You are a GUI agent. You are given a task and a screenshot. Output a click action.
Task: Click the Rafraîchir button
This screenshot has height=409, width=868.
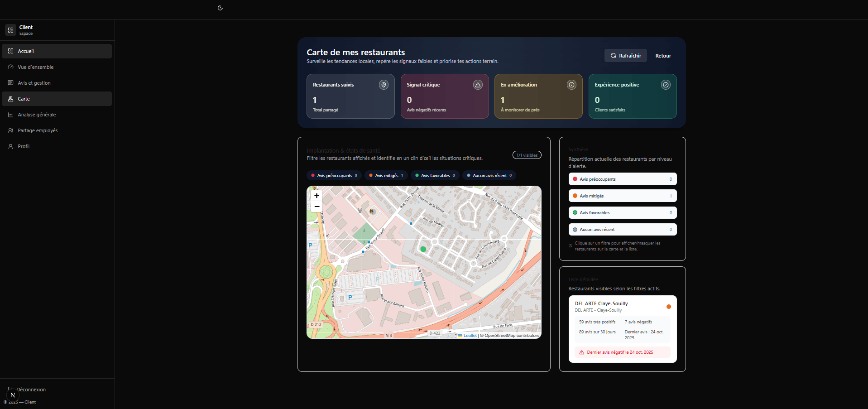click(x=625, y=55)
